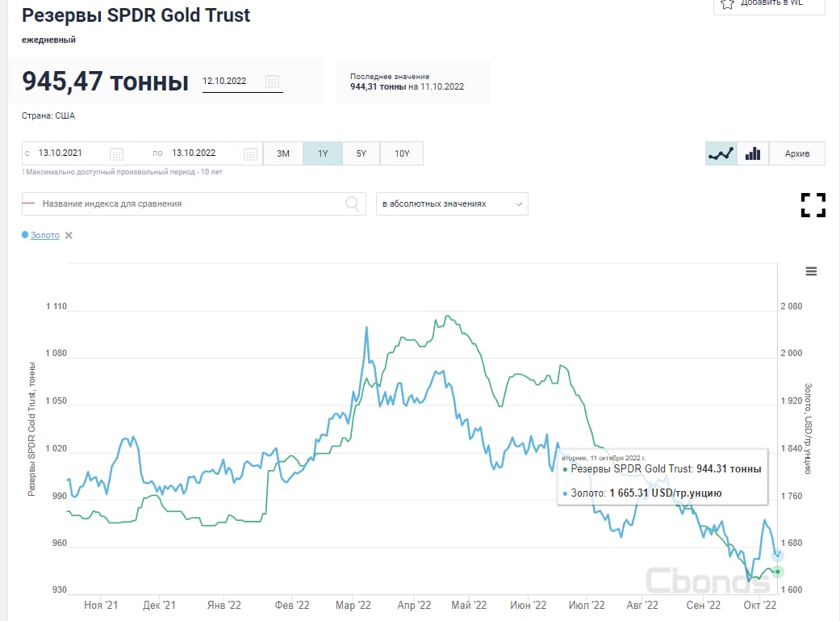The width and height of the screenshot is (840, 621).
Task: Open calendar icon next to 12.10.2022 date
Action: [272, 82]
